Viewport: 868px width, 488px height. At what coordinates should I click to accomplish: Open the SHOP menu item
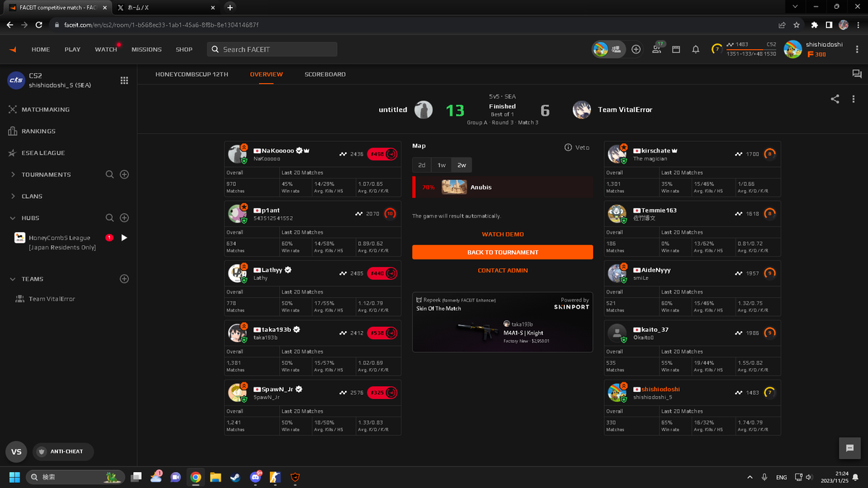(184, 49)
